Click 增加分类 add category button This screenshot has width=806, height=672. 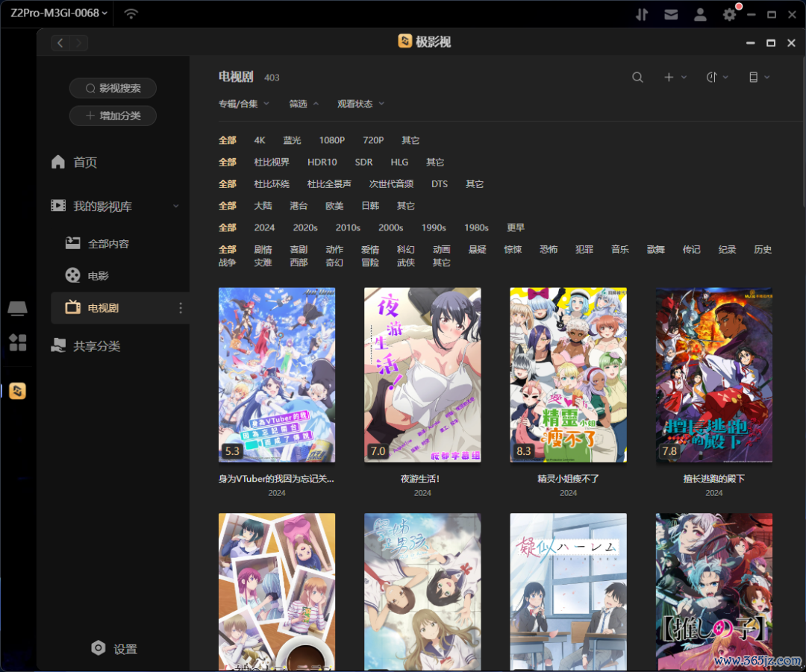pyautogui.click(x=113, y=116)
